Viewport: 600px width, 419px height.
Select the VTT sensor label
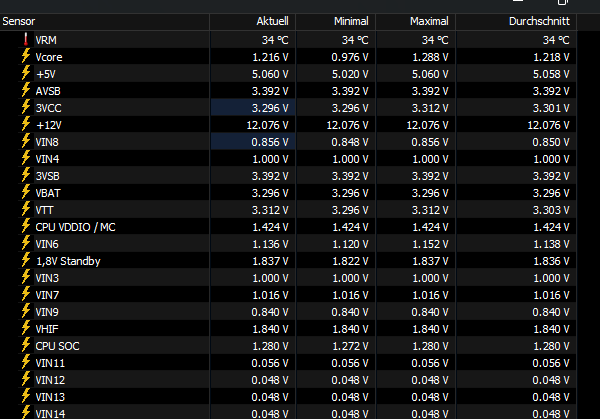(x=44, y=210)
